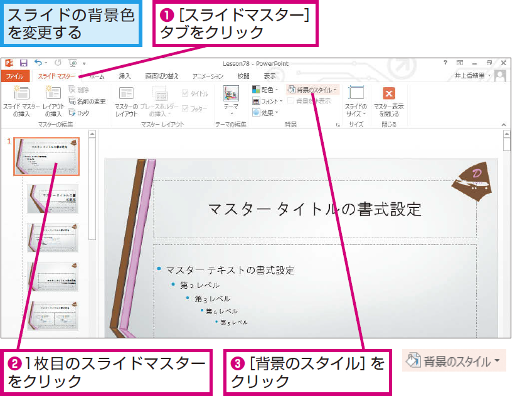This screenshot has width=532, height=396.
Task: Switch to the 画面切り替え tab
Action: (161, 76)
